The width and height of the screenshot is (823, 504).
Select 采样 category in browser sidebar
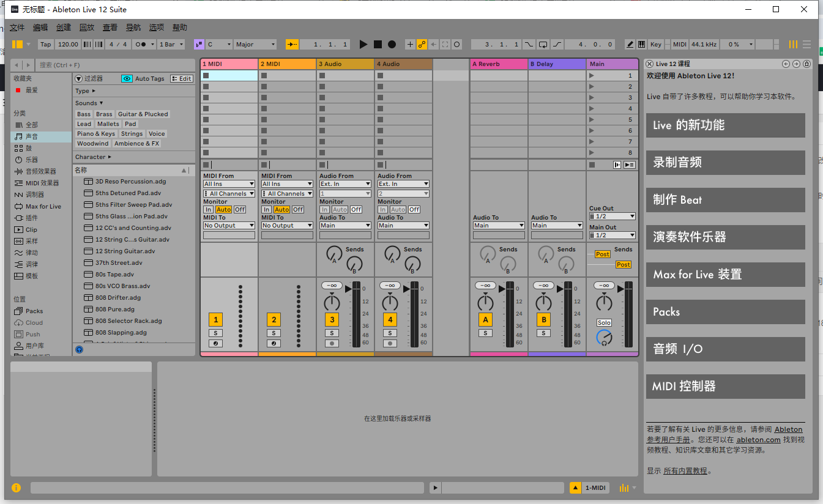pyautogui.click(x=41, y=241)
